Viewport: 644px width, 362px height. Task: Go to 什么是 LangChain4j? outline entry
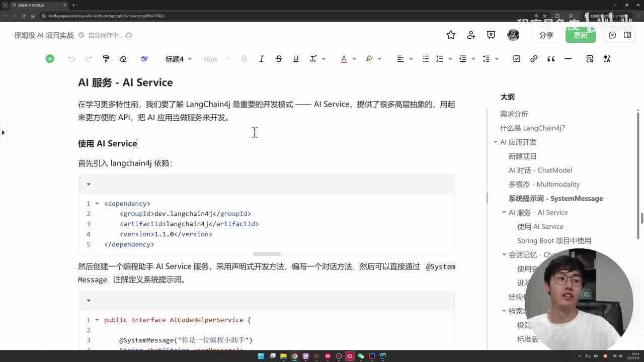pos(532,128)
